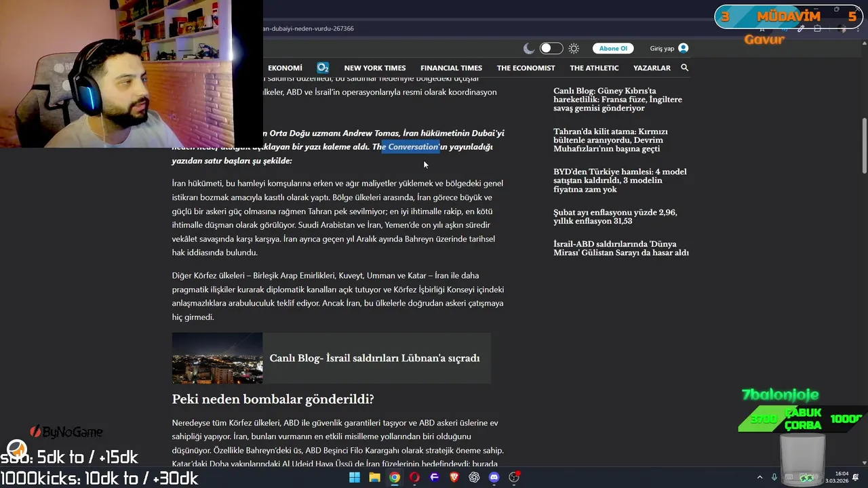Click the microphone icon in the system tray
Viewport: 868px width, 488px height.
774,477
